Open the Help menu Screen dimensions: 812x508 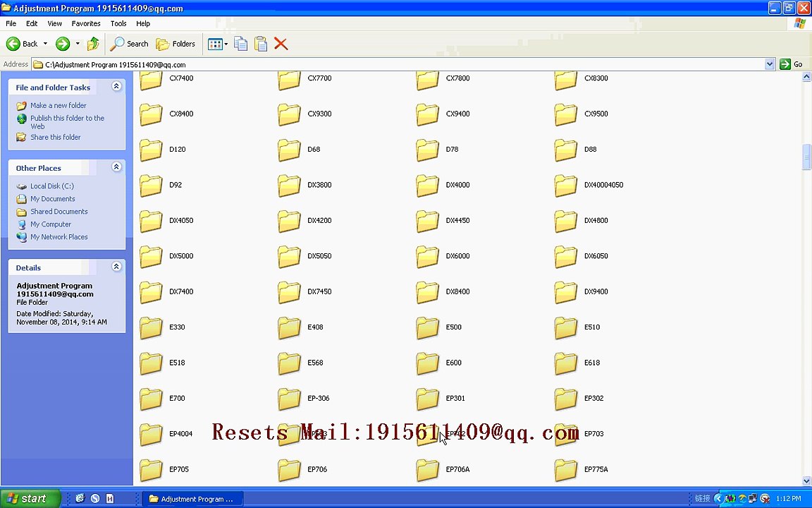click(x=143, y=23)
